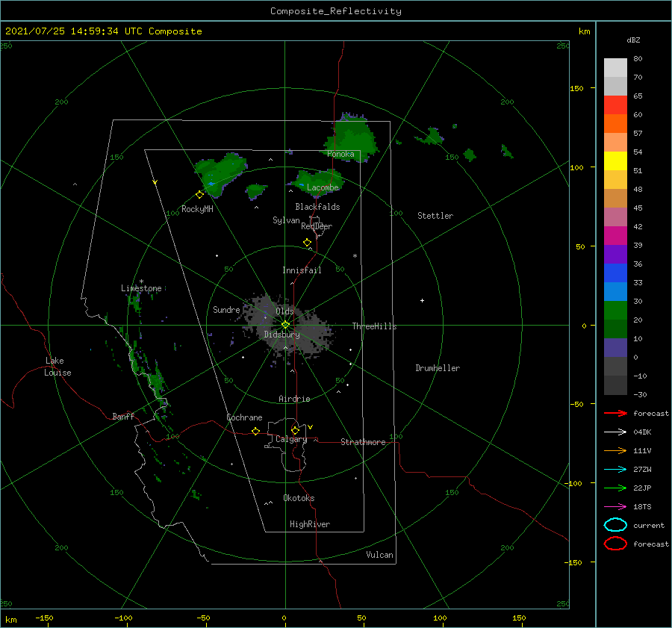The width and height of the screenshot is (672, 628).
Task: Click the timestamp 2021/07/25 14:59:34 UTC Composite
Action: click(103, 31)
